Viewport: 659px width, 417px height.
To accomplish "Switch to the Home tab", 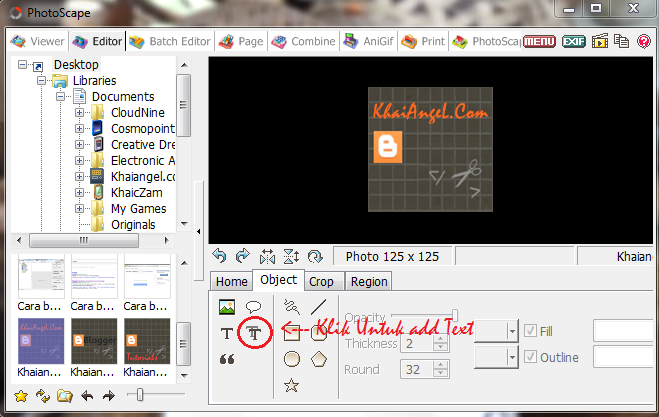I will point(232,282).
